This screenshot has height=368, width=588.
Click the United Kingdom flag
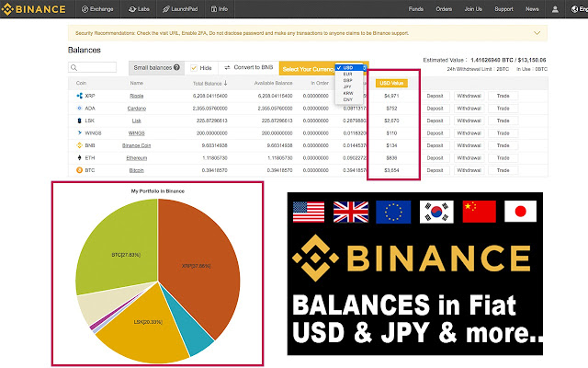(351, 212)
